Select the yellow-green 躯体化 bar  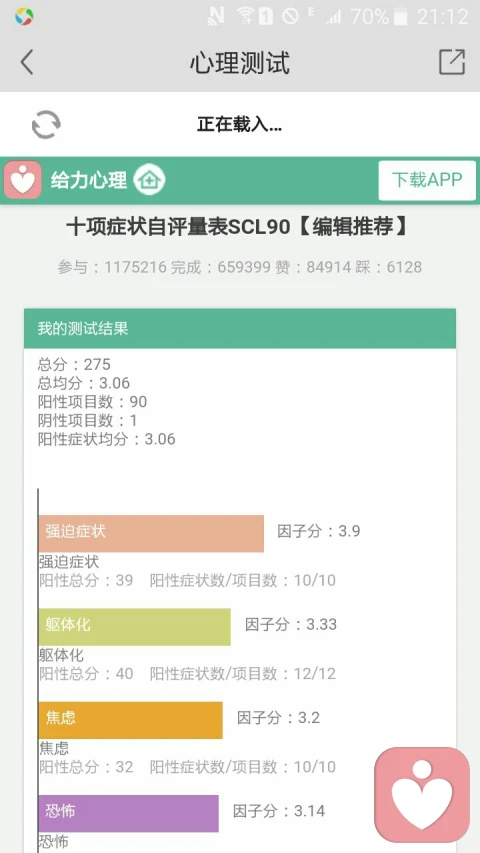[x=134, y=627]
